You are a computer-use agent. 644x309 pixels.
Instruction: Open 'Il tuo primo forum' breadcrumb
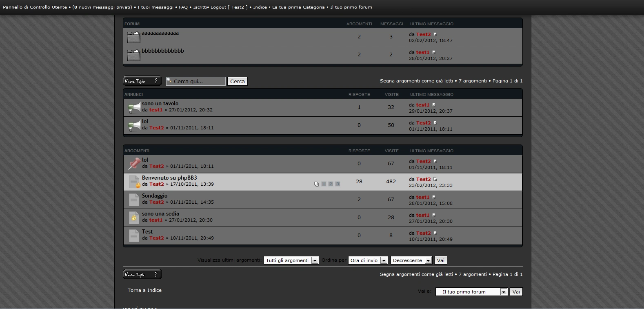pyautogui.click(x=351, y=7)
